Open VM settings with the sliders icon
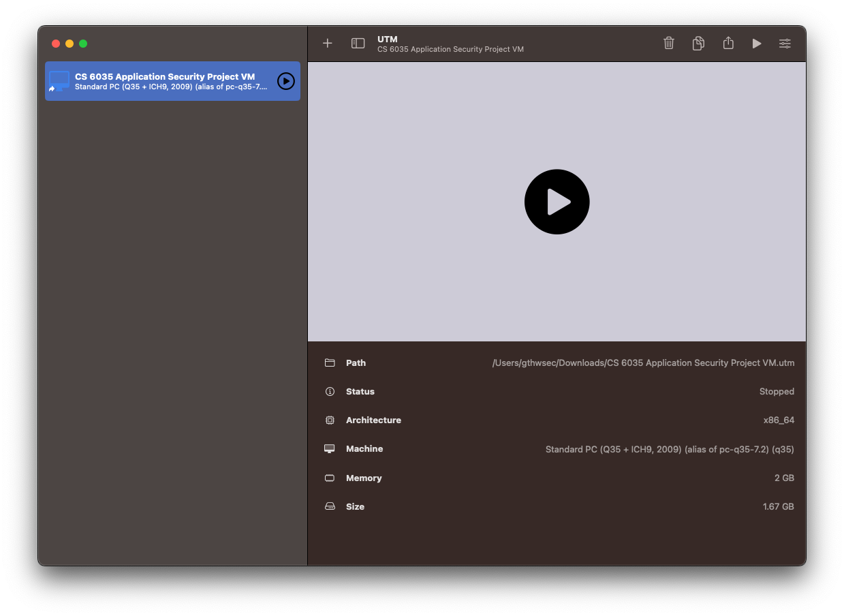 (x=785, y=43)
